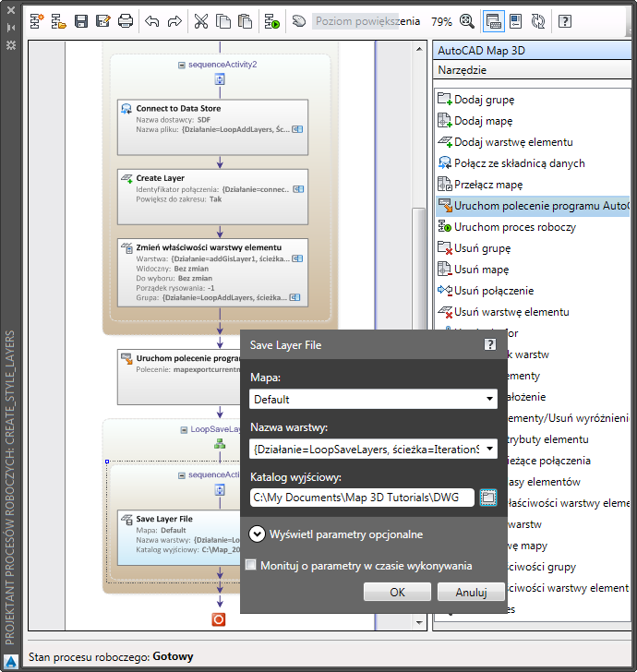Select Usuń mapę activity
The height and width of the screenshot is (672, 637).
point(533,270)
